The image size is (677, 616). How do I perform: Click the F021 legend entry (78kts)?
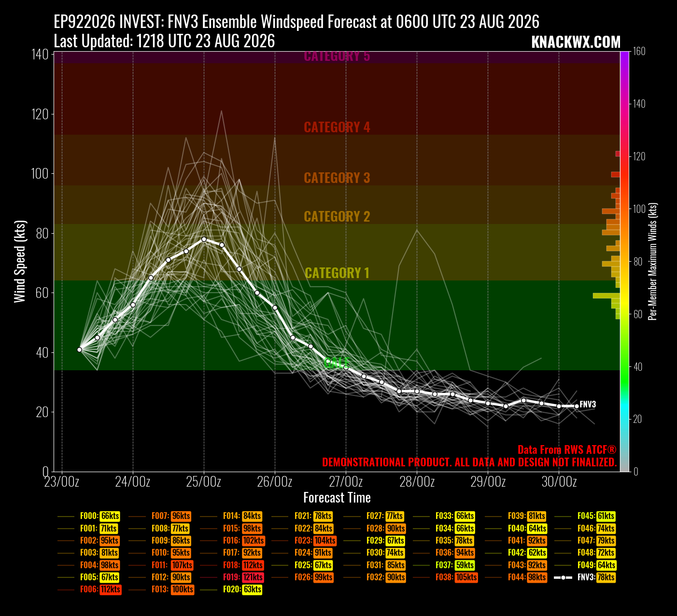pos(303,517)
